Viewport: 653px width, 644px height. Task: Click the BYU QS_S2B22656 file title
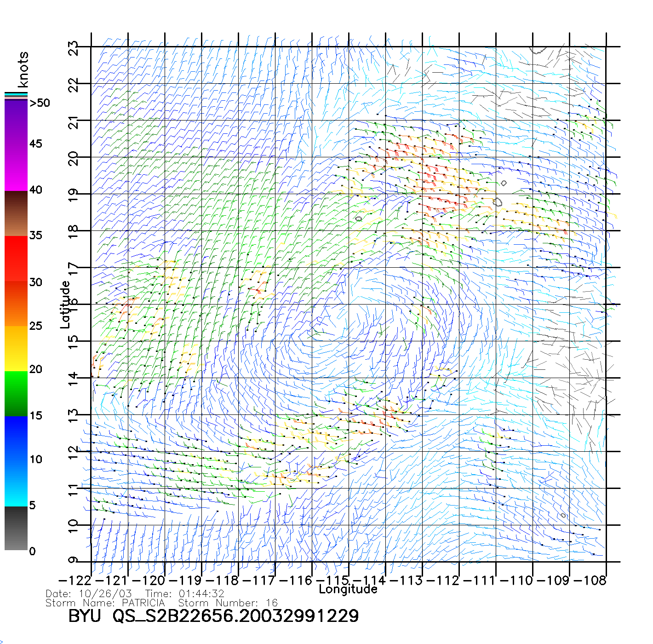(x=213, y=616)
